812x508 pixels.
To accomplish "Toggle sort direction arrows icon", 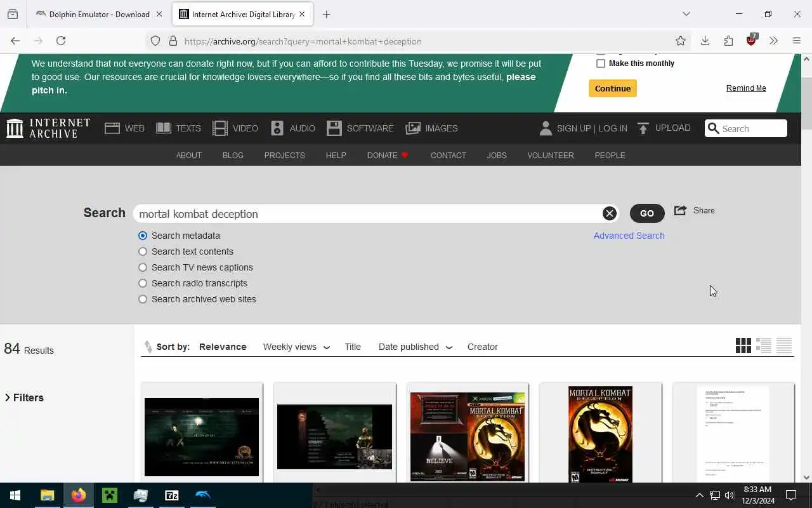I will pos(148,347).
